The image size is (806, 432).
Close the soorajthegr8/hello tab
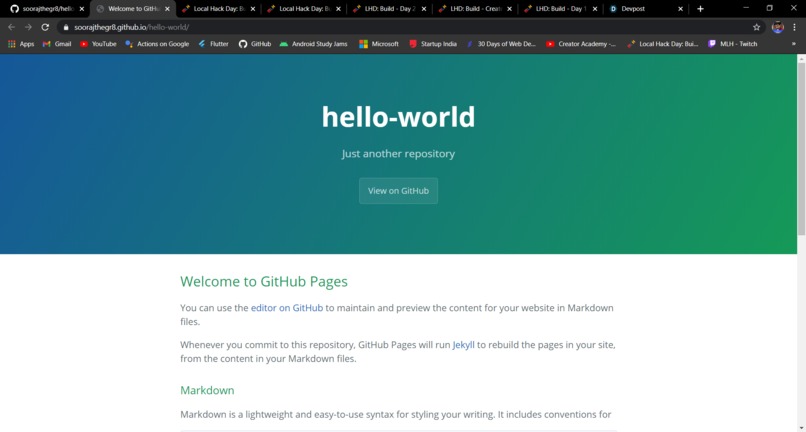click(x=82, y=9)
